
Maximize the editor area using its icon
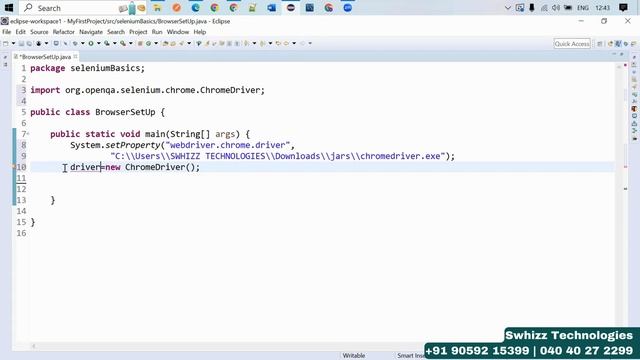click(622, 54)
